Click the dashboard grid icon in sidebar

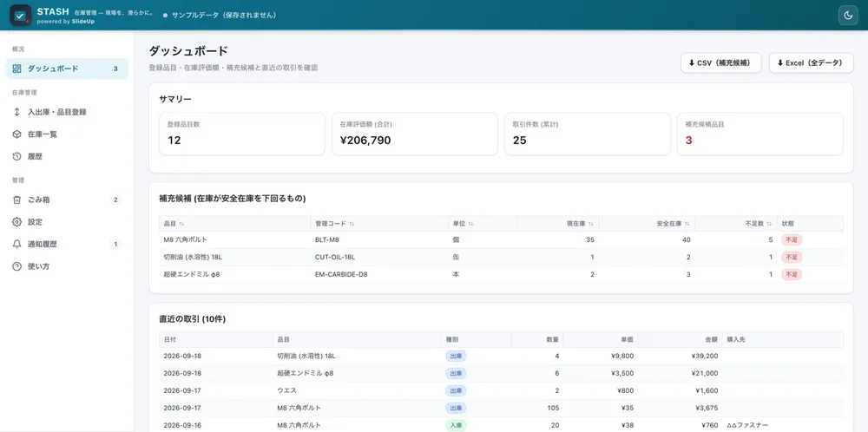(x=17, y=69)
